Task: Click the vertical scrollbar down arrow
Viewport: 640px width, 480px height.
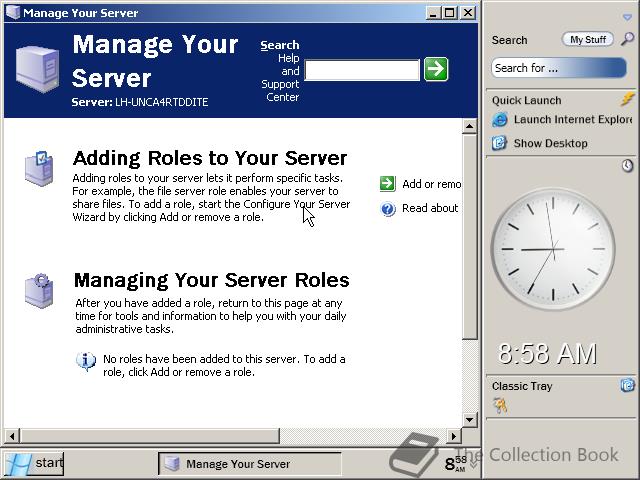Action: click(x=469, y=420)
